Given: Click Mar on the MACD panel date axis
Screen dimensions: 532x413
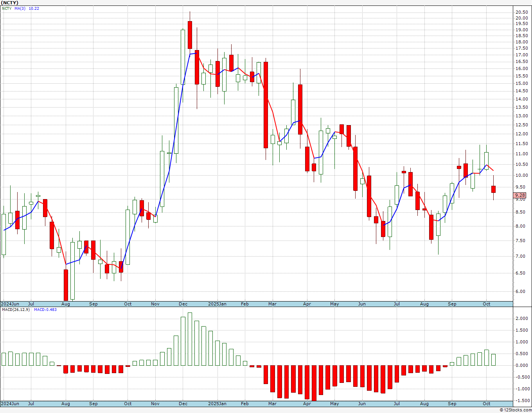Looking at the screenshot, I should (272, 404).
